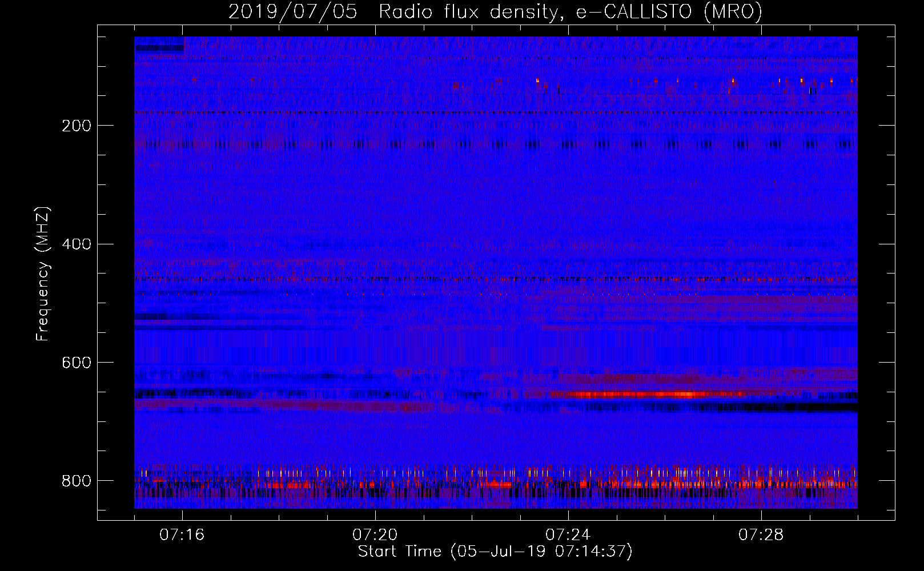The image size is (924, 571).
Task: Click the 07:16 time tick label
Action: pyautogui.click(x=182, y=535)
